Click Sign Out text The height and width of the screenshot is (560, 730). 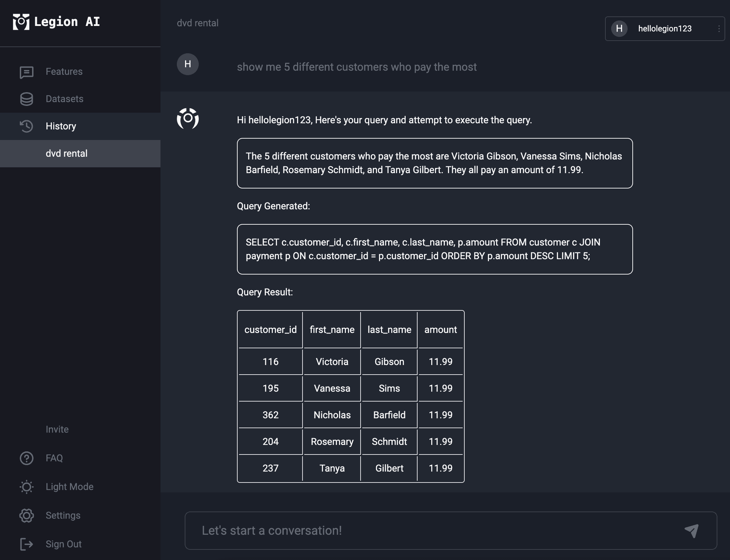(64, 544)
